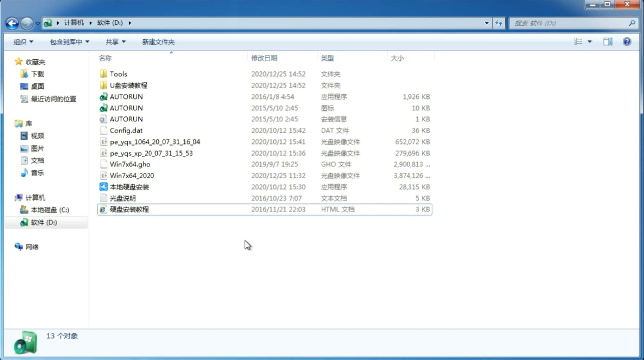
Task: Open the Tools folder
Action: tap(118, 74)
